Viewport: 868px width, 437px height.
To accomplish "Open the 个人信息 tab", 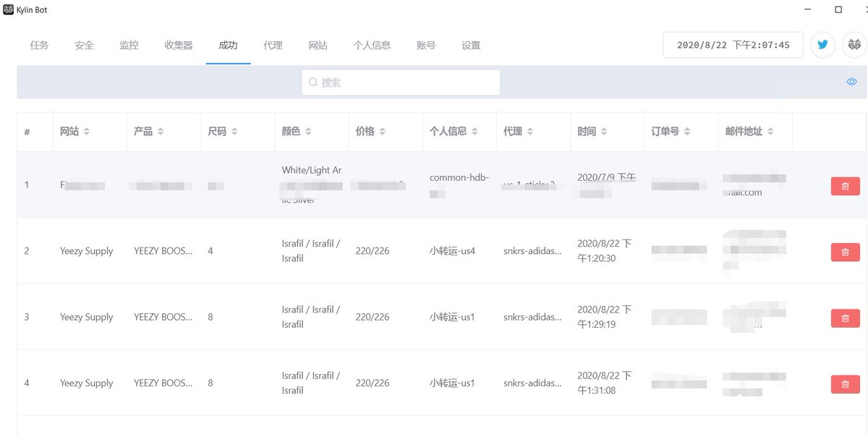I will [x=372, y=45].
